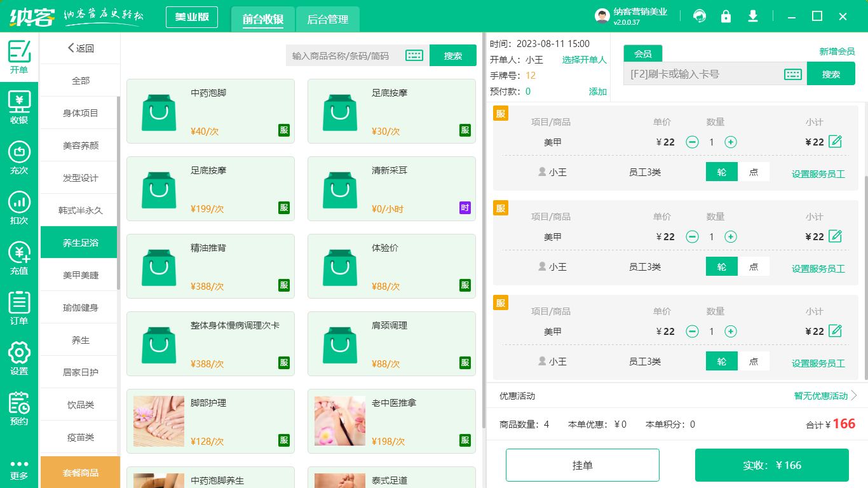Switch the first 美甲 service to 点 mode
Screen dimensions: 868x488
[754, 172]
